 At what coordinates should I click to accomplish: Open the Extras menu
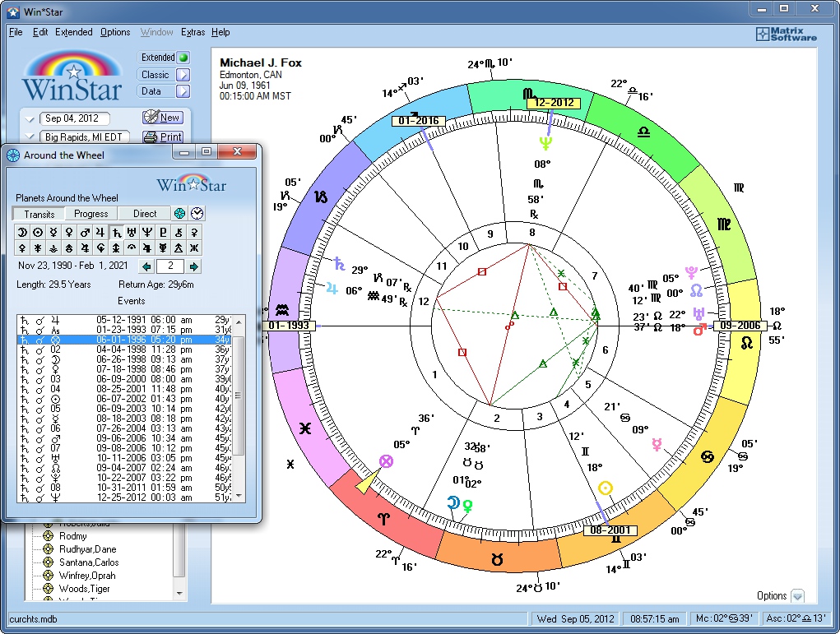193,32
